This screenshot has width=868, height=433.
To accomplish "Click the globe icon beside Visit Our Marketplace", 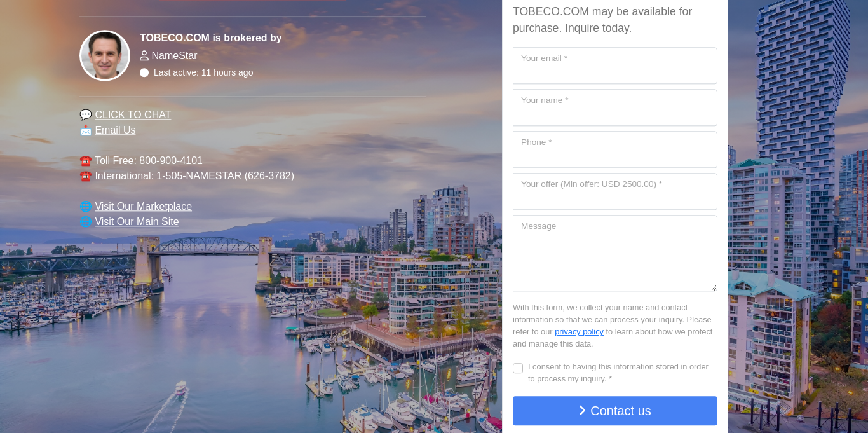I will click(86, 207).
